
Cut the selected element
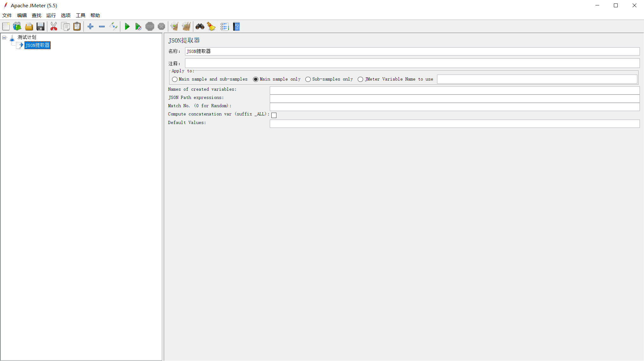click(54, 26)
